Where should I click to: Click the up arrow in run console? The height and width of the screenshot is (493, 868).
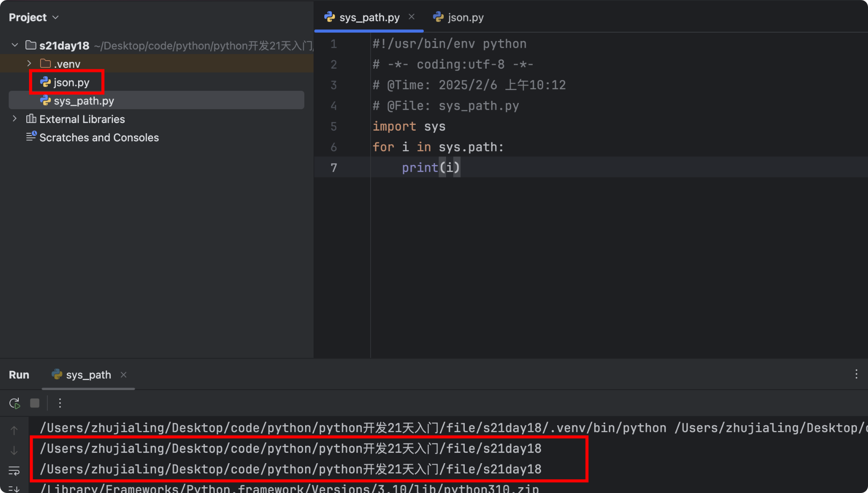(14, 430)
